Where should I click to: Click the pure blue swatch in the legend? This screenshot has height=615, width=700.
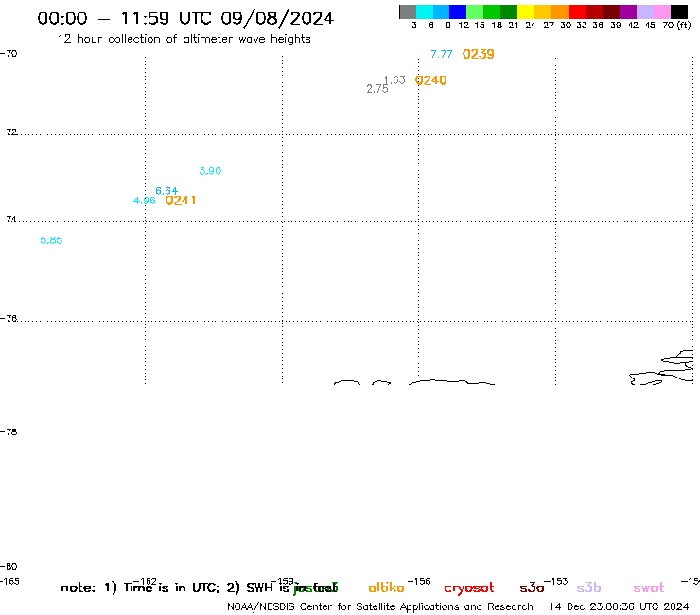pyautogui.click(x=458, y=11)
